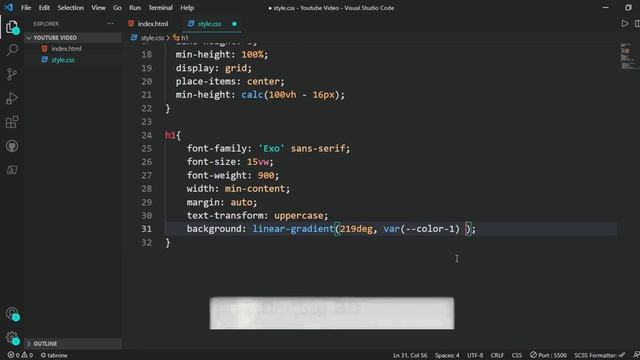Click the EXPLORER panel title
Screen dimensions: 640x360
pyautogui.click(x=46, y=24)
